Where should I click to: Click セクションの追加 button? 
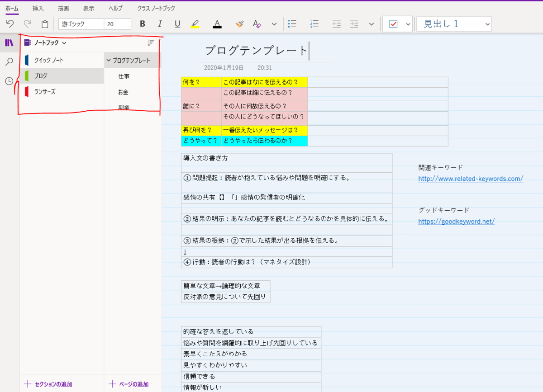coord(48,384)
